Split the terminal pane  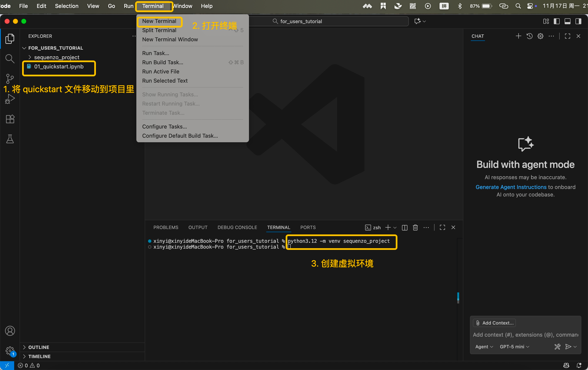point(404,228)
